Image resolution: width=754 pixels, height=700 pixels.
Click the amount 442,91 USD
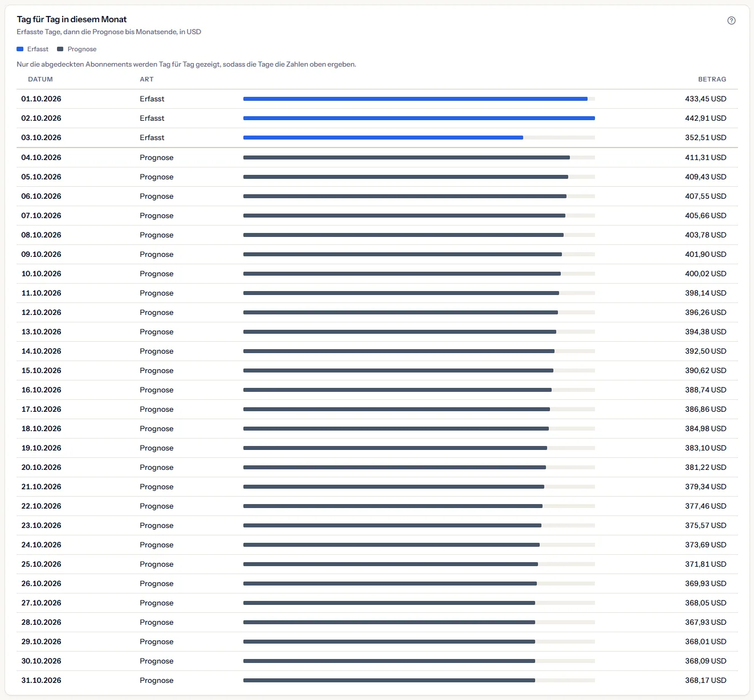(x=706, y=118)
